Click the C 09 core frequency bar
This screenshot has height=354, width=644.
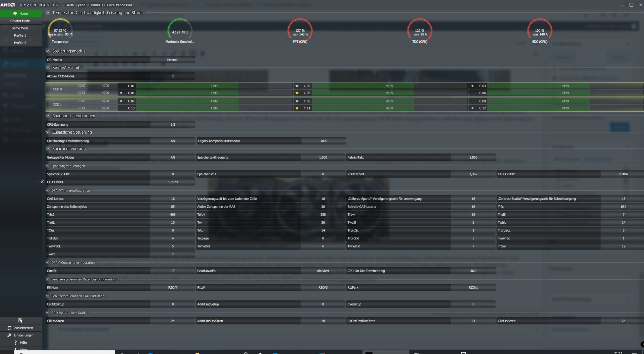coord(565,101)
